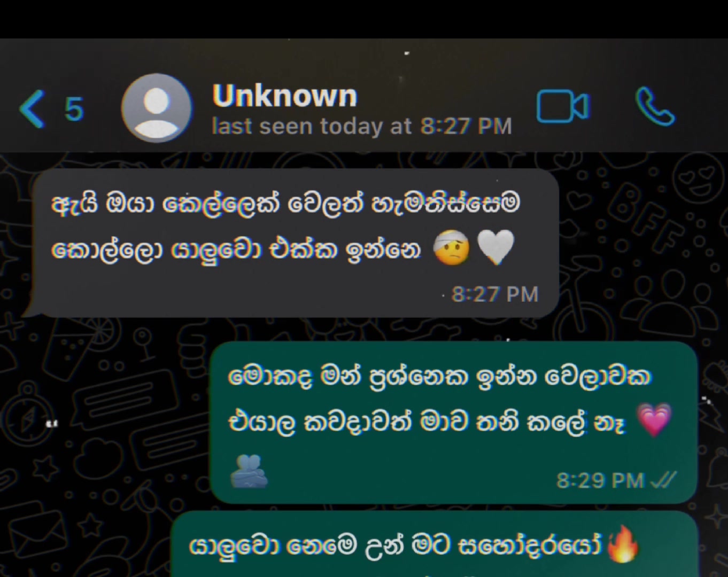Image resolution: width=728 pixels, height=577 pixels.
Task: Open the Unknown contact's profile picture
Action: 156,108
